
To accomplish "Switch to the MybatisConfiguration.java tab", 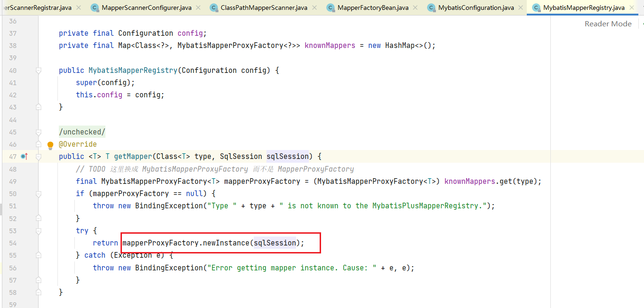I will pyautogui.click(x=475, y=8).
